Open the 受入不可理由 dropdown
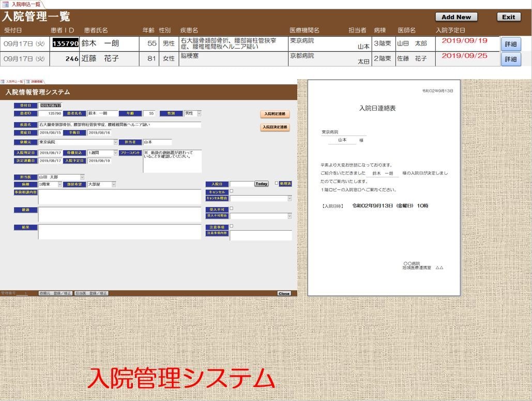The height and width of the screenshot is (401, 532). pos(290,216)
